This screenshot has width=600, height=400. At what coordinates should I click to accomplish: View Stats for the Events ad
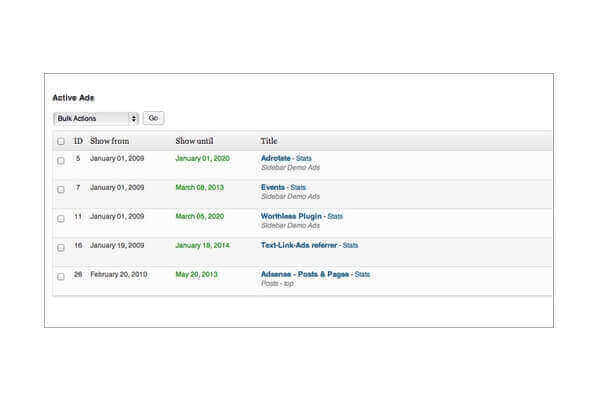[x=298, y=187]
